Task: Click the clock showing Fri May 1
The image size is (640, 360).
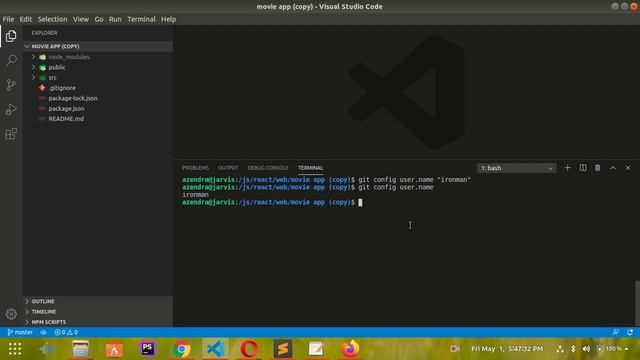Action: point(507,349)
